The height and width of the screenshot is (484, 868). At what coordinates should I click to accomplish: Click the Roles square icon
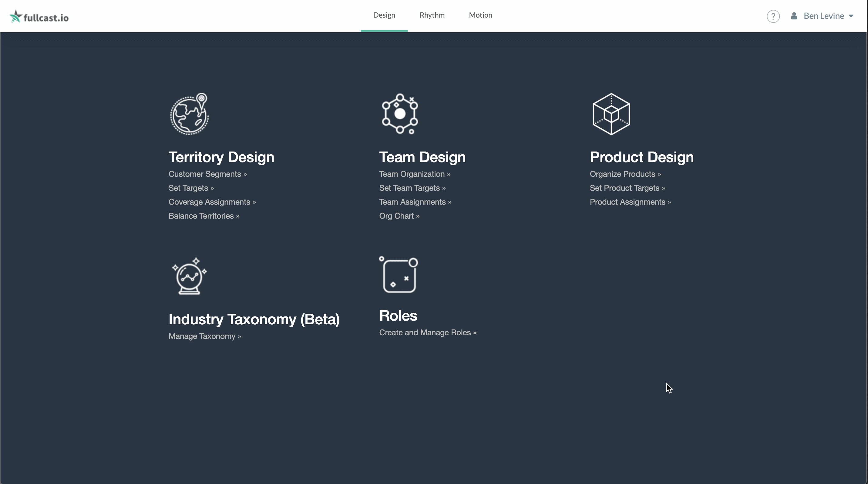coord(399,275)
